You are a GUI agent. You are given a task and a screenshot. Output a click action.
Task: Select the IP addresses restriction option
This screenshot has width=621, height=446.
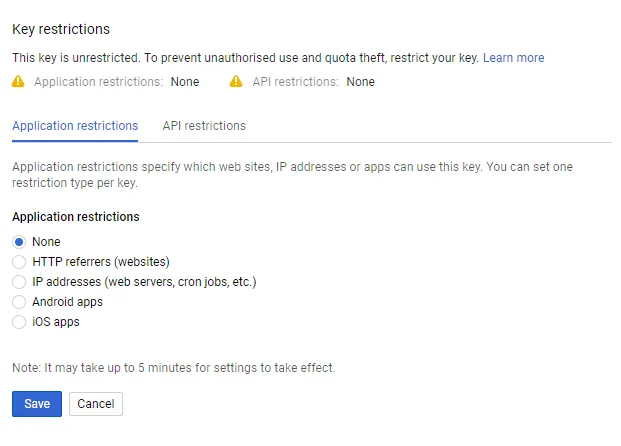(x=19, y=282)
